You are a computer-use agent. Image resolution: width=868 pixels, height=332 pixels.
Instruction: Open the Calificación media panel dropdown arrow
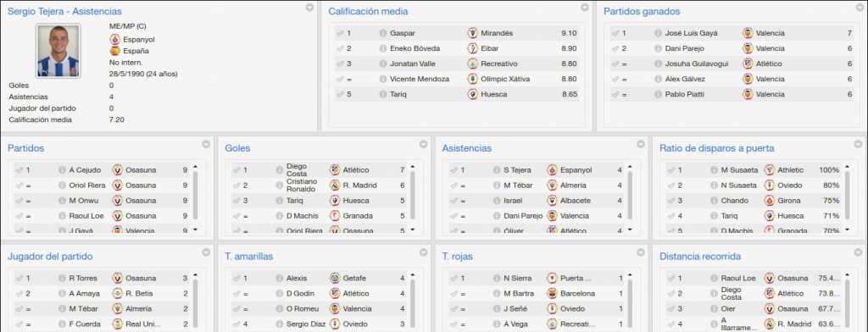(585, 8)
